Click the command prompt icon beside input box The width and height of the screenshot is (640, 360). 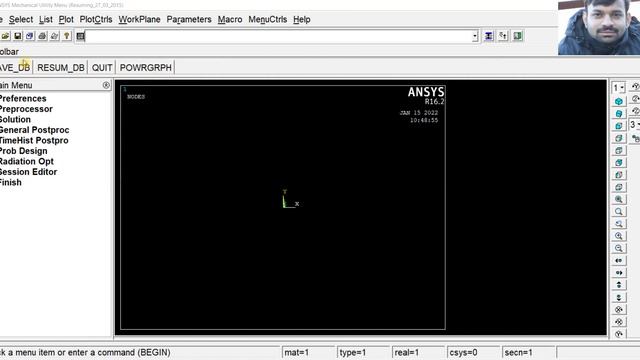[x=80, y=36]
